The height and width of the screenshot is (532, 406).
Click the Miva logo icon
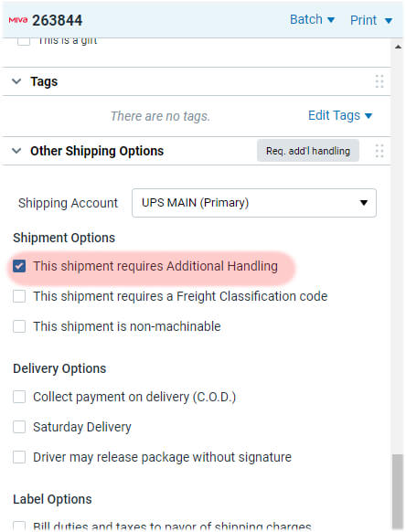[18, 20]
